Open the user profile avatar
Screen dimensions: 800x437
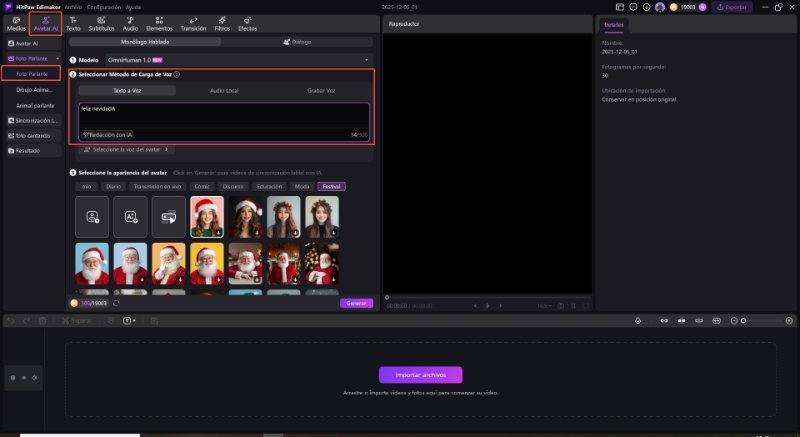660,7
